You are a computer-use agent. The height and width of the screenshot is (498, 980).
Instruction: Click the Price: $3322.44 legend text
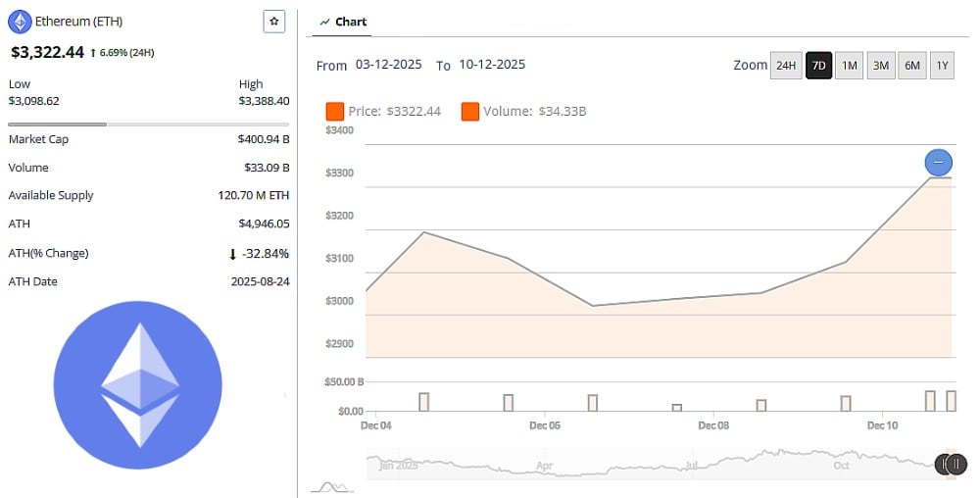coord(394,112)
